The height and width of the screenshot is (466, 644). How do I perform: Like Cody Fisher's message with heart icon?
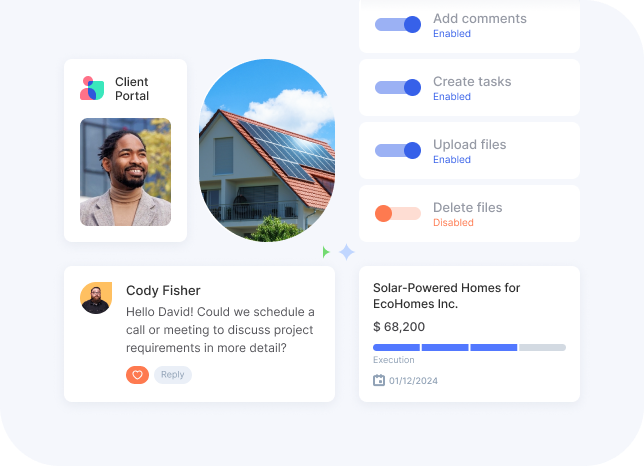138,375
